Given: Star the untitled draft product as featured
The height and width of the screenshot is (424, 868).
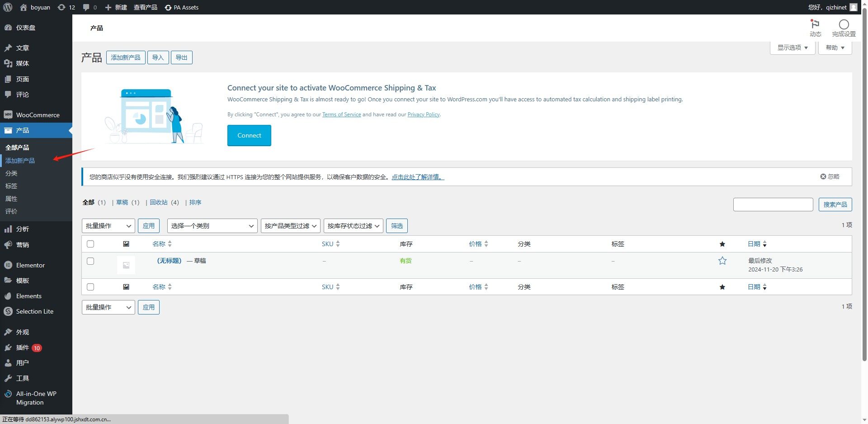Looking at the screenshot, I should pyautogui.click(x=722, y=261).
